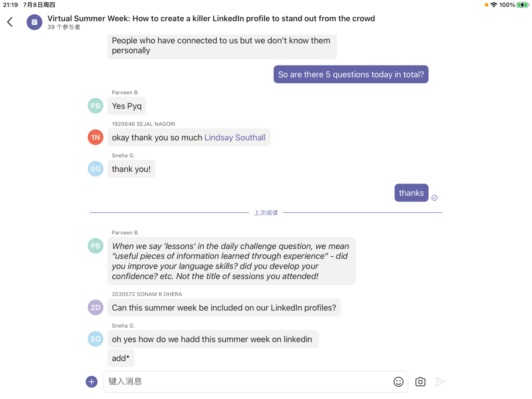532x399 pixels.
Task: Tap the battery indicator in status bar
Action: click(522, 5)
